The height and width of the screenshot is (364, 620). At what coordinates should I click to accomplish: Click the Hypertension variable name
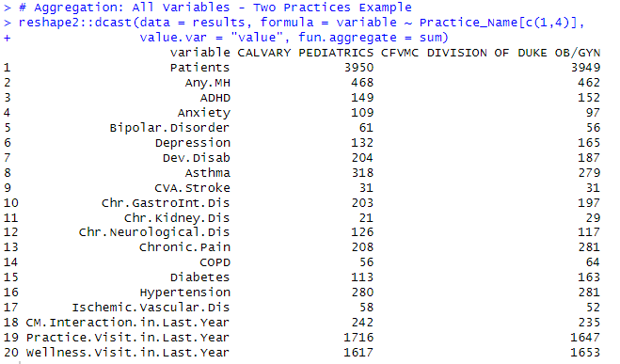[185, 293]
